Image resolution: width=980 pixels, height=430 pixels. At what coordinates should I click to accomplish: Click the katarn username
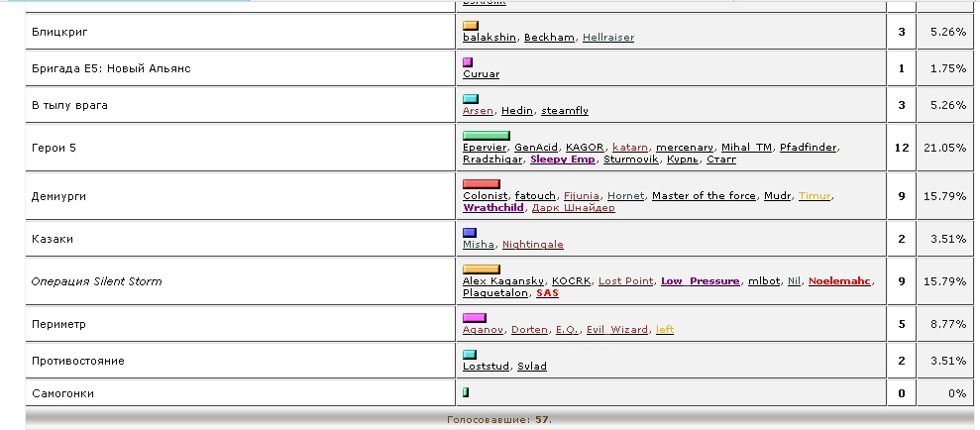[630, 148]
